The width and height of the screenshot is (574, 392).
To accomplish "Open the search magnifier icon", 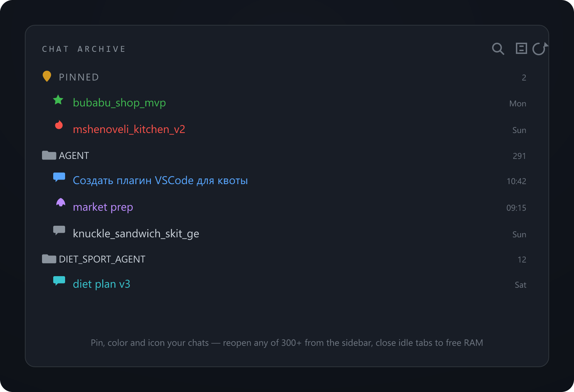I will tap(498, 49).
